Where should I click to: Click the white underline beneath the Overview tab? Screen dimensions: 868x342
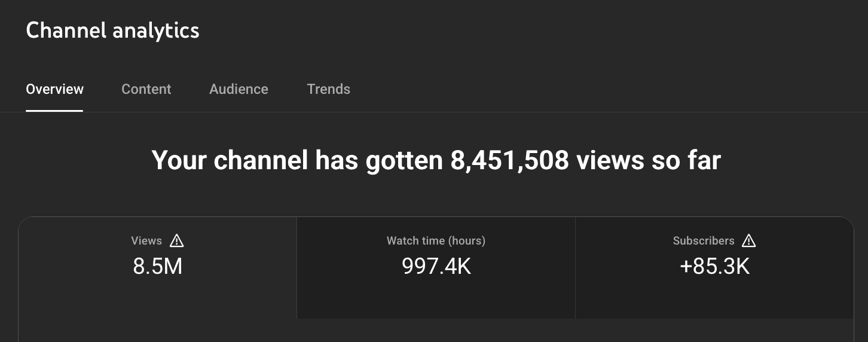54,110
